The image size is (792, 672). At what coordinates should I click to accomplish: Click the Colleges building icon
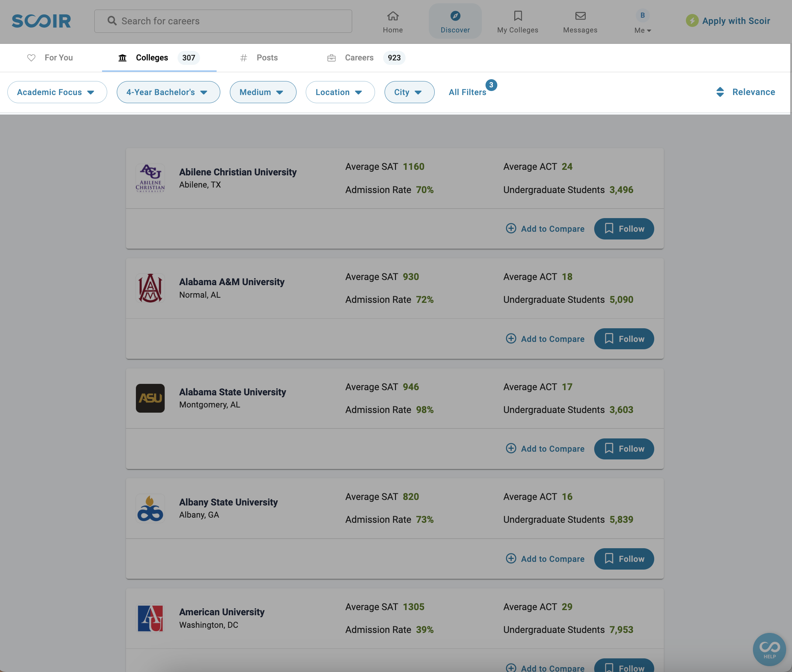[122, 57]
